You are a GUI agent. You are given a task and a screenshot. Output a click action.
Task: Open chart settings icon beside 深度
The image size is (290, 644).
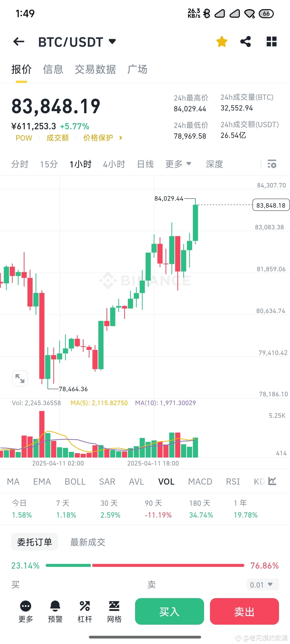(x=272, y=164)
